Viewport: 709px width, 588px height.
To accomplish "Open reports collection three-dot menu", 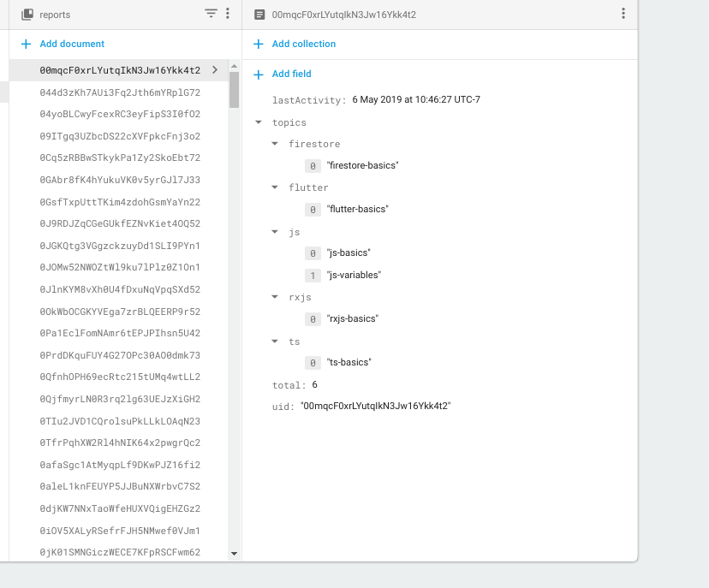I will pyautogui.click(x=227, y=14).
